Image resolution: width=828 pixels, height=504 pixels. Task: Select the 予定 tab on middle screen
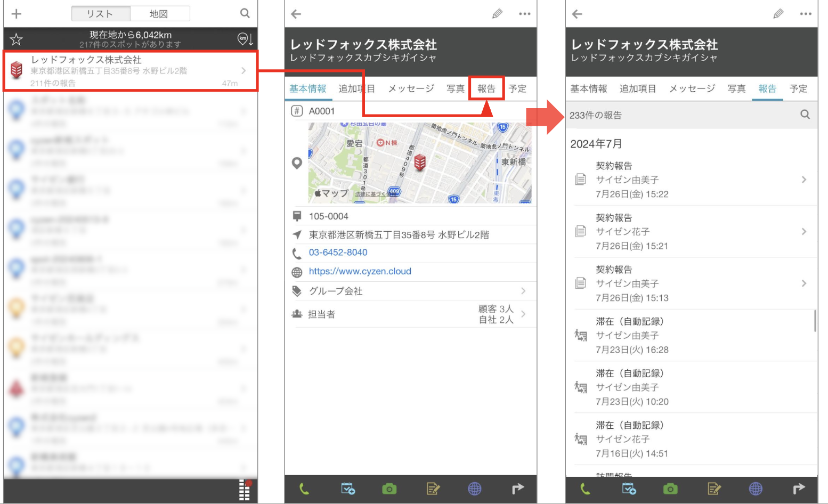point(517,88)
